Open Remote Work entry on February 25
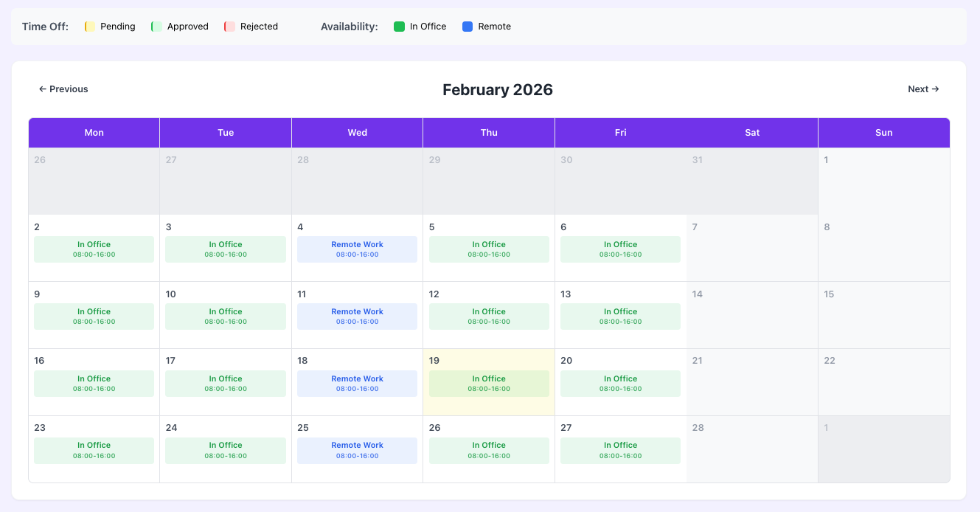This screenshot has width=980, height=512. [358, 450]
